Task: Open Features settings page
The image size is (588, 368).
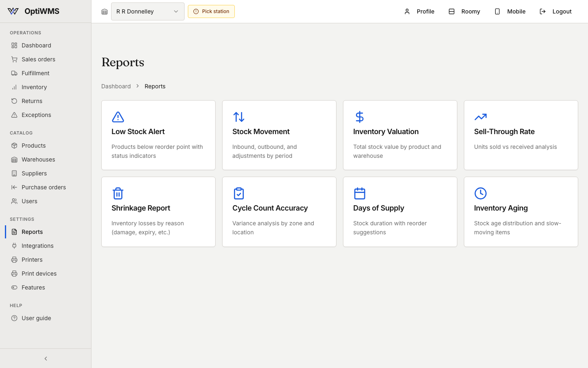Action: click(46, 287)
